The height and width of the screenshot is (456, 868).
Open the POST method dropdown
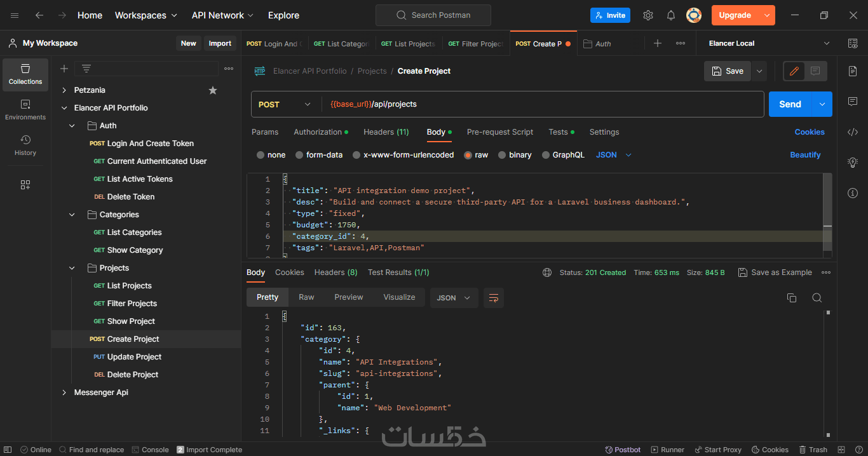pyautogui.click(x=285, y=104)
